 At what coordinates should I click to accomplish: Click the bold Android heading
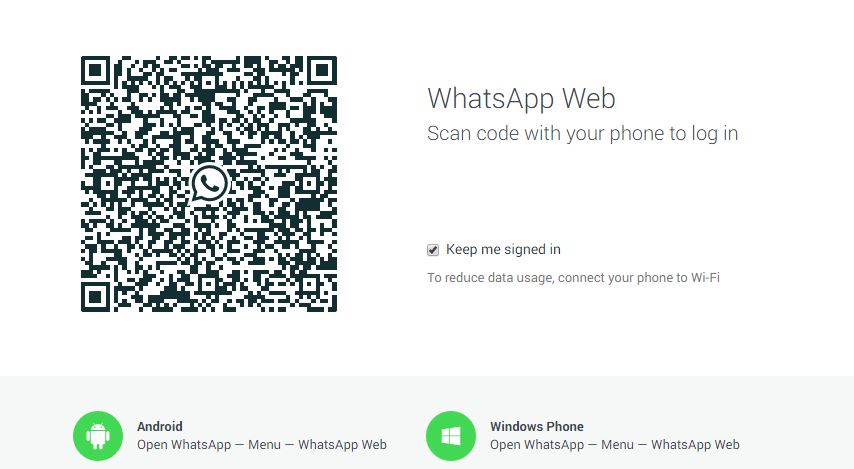pyautogui.click(x=160, y=427)
